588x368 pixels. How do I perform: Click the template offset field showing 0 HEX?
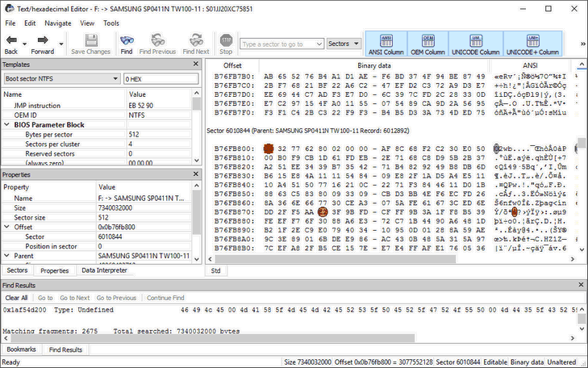(161, 79)
